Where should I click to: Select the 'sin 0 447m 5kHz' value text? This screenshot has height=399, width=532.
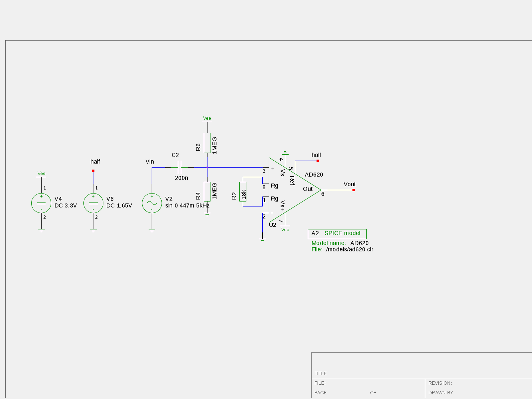click(x=187, y=205)
